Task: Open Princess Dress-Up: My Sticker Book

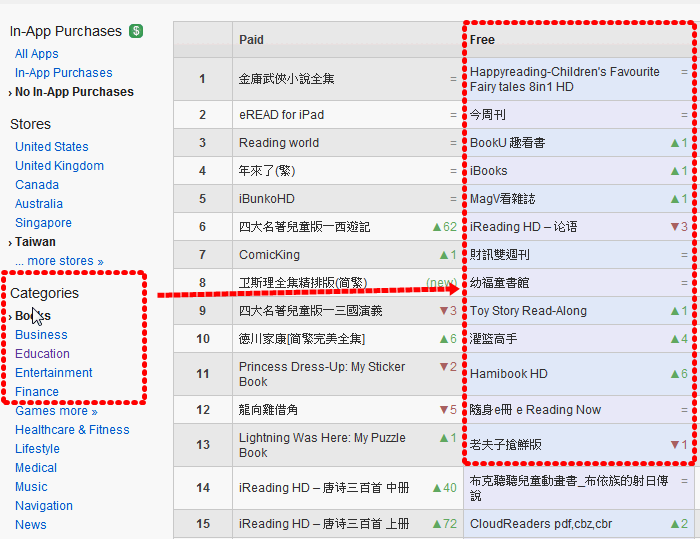Action: point(322,374)
